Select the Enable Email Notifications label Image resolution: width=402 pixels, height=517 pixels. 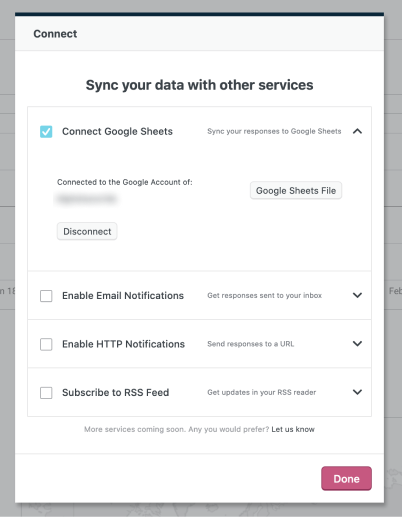pos(123,296)
